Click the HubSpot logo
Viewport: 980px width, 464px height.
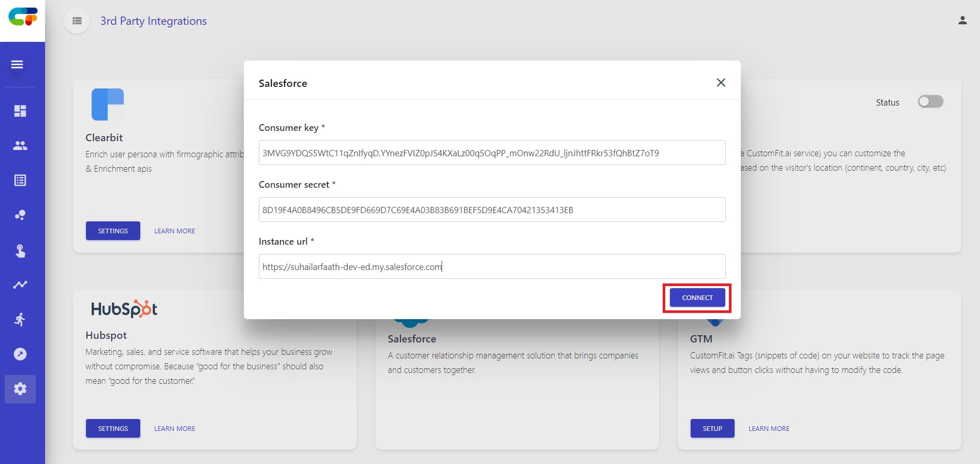pos(124,309)
